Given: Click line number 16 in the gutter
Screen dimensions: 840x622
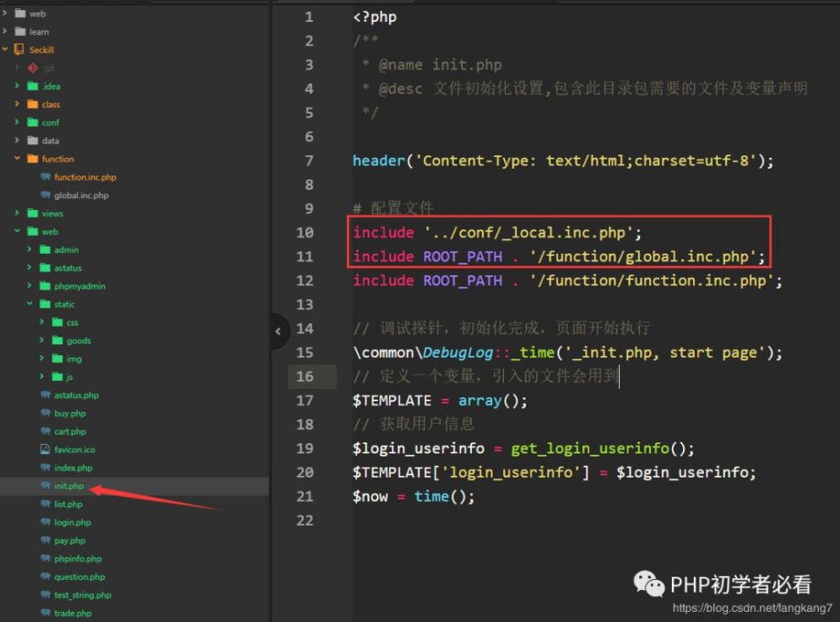Looking at the screenshot, I should pyautogui.click(x=305, y=376).
